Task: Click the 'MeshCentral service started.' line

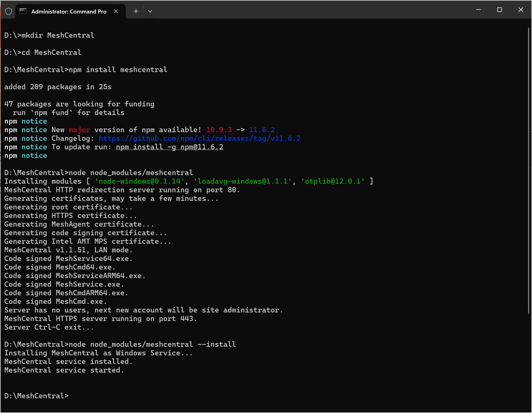Action: pos(64,370)
